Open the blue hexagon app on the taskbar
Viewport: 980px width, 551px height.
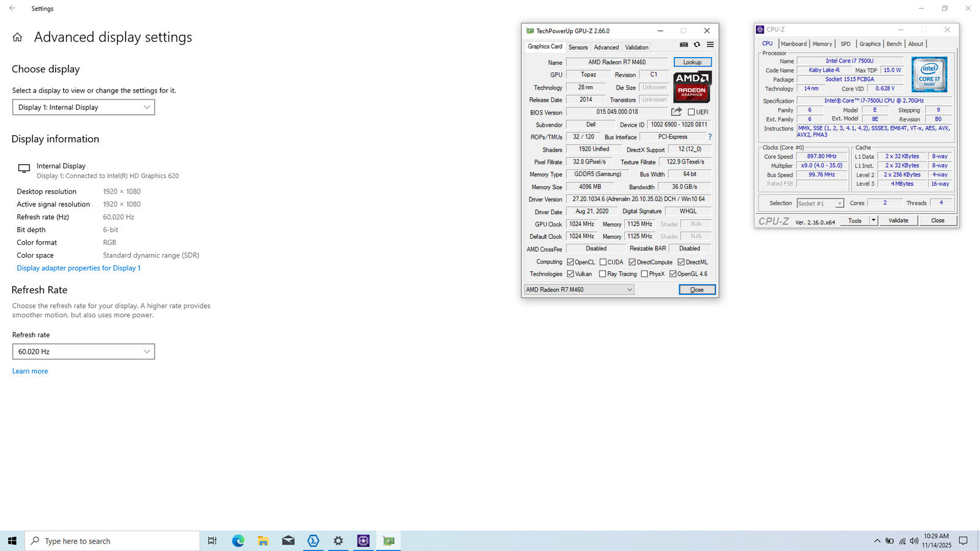314,541
